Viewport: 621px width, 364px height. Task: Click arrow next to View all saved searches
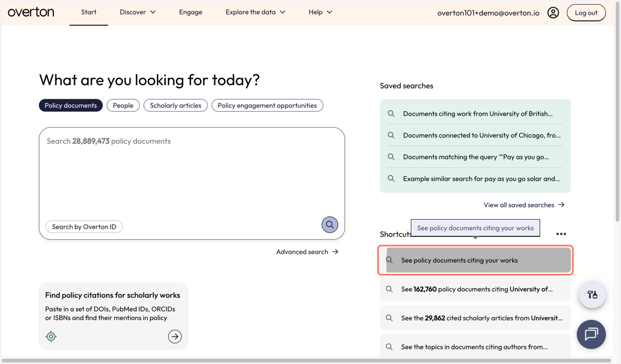[561, 205]
